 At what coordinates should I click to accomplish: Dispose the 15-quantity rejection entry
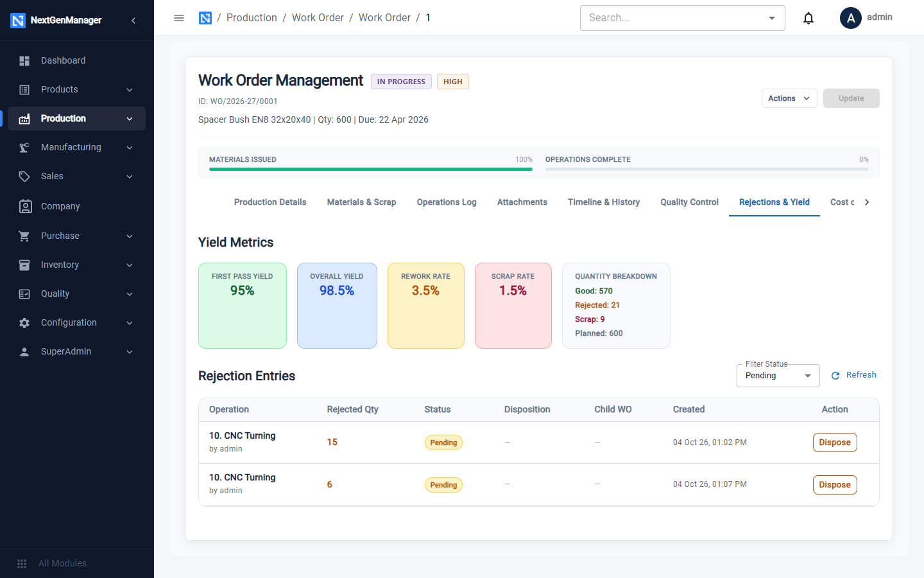pos(835,442)
